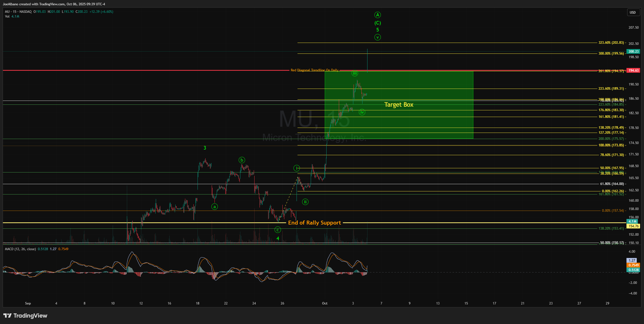Click the 200.23 current price label
The image size is (644, 324).
click(x=633, y=52)
